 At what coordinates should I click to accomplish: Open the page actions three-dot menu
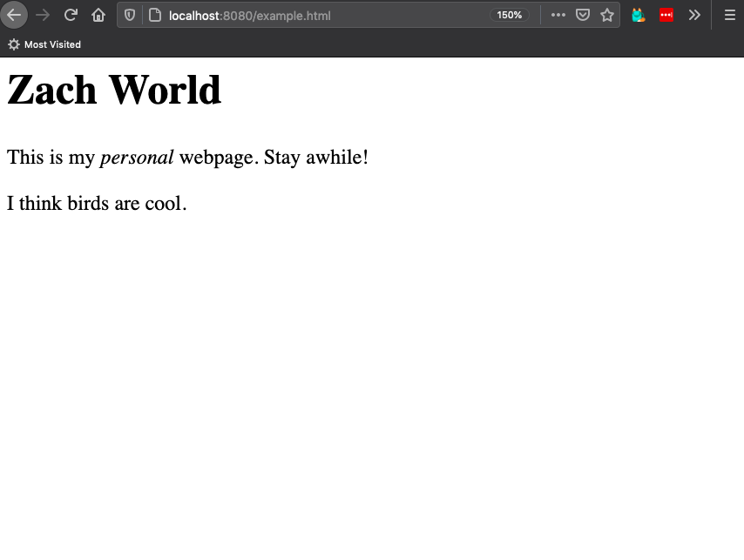click(558, 15)
